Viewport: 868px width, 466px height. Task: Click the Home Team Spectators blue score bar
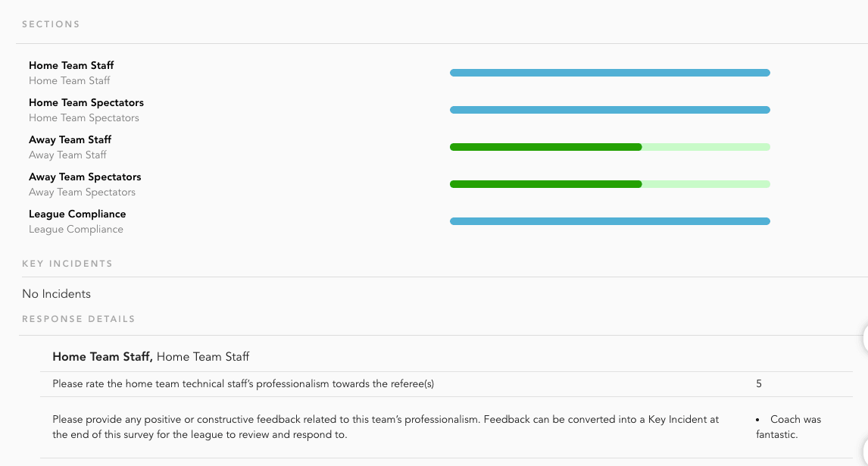click(x=610, y=110)
